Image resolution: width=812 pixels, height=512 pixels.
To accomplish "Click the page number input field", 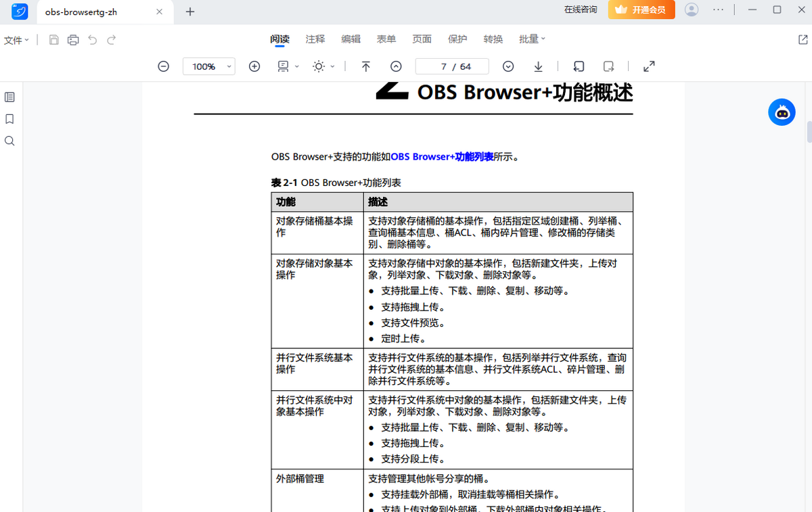I will tap(452, 66).
